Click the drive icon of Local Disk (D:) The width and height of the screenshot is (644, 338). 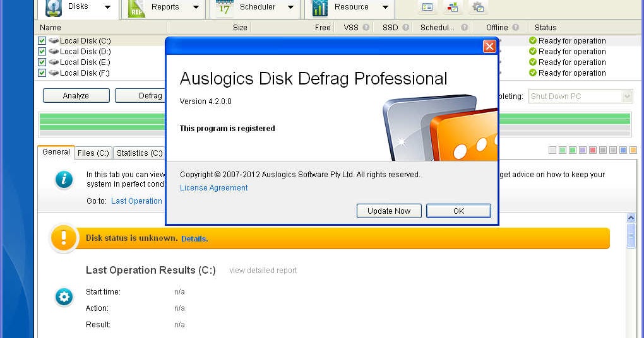(x=54, y=51)
